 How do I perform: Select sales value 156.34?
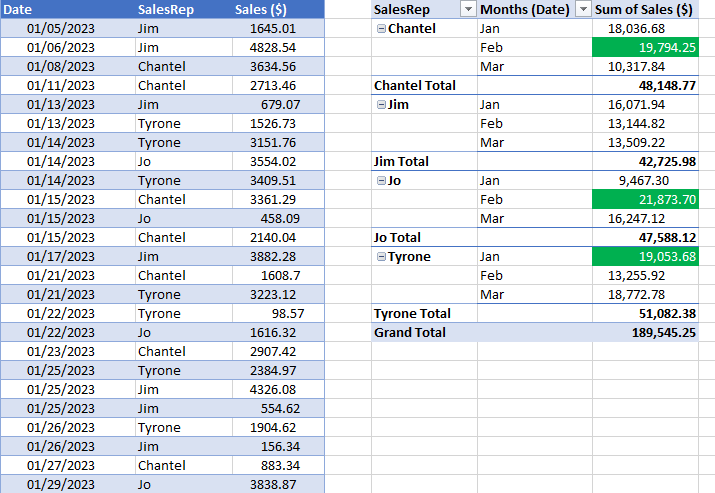tap(278, 446)
